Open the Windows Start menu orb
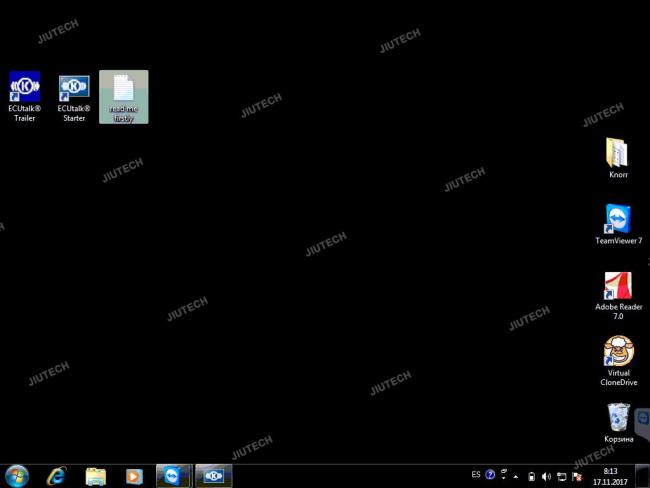This screenshot has width=650, height=488. [x=17, y=476]
